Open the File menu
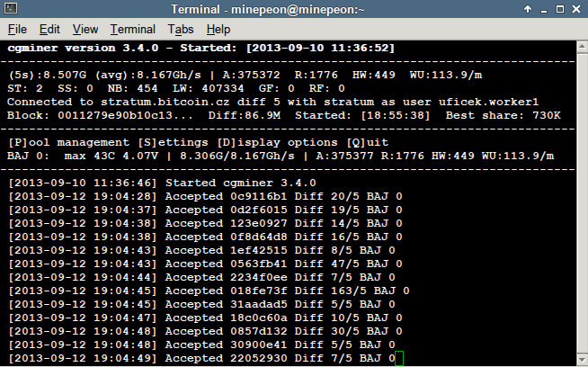The height and width of the screenshot is (367, 588). point(17,30)
